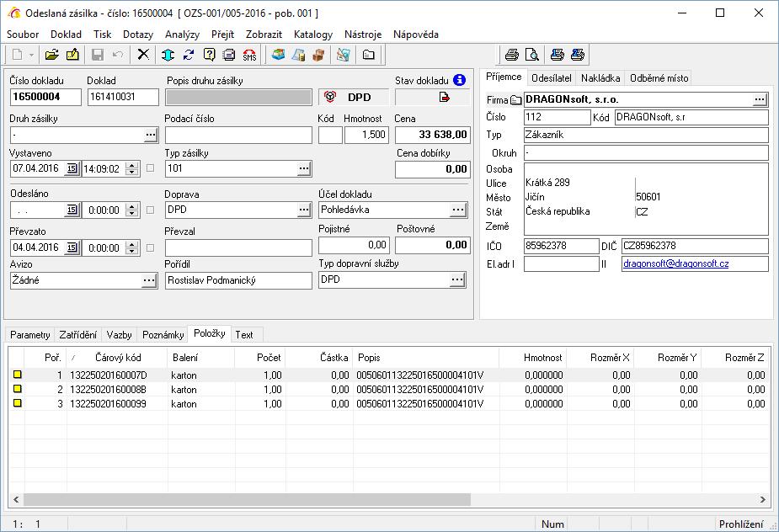Open the Avizo lookup button
The width and height of the screenshot is (779, 532).
point(149,280)
